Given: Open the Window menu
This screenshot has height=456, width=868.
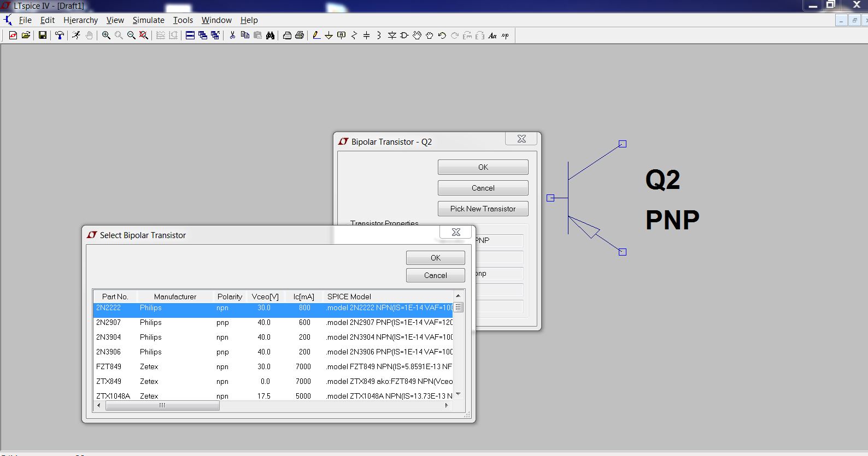Looking at the screenshot, I should pyautogui.click(x=216, y=20).
